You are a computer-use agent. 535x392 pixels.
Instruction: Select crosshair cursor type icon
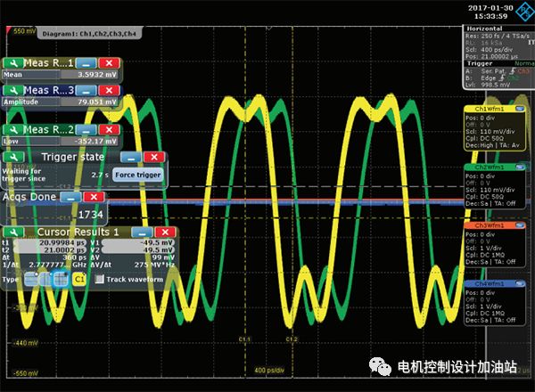point(60,279)
